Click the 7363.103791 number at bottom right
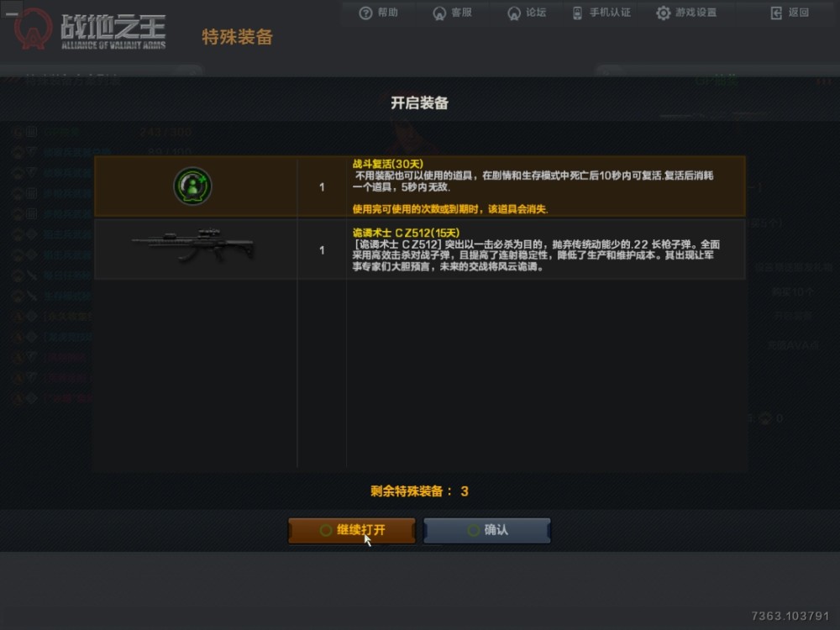This screenshot has width=840, height=630. click(790, 616)
